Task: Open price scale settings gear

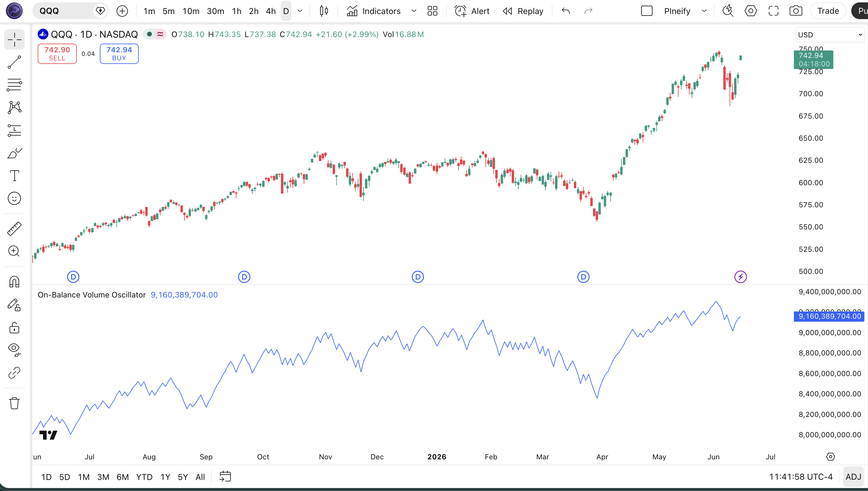Action: click(830, 457)
